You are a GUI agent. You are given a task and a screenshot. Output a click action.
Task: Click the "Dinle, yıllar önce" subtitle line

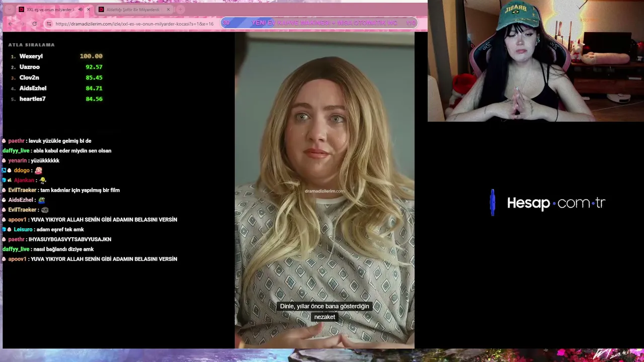[x=325, y=306]
